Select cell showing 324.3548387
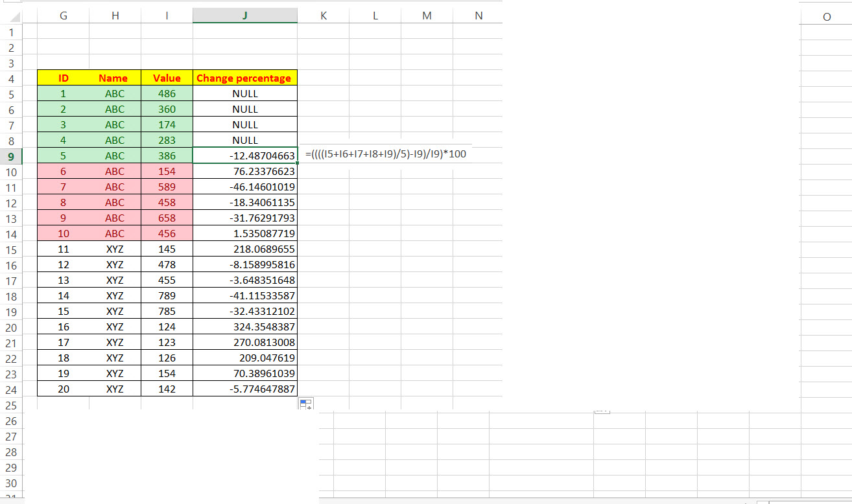 [x=245, y=326]
